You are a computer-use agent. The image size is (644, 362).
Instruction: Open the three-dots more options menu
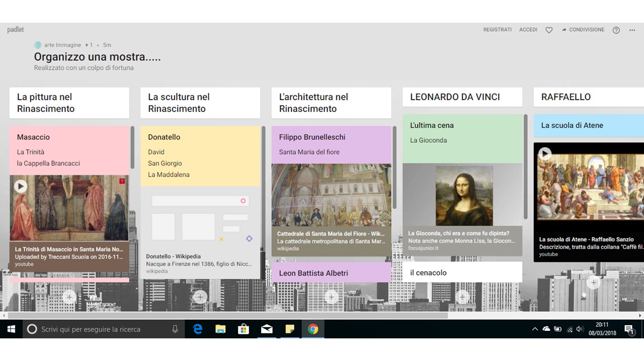[632, 30]
